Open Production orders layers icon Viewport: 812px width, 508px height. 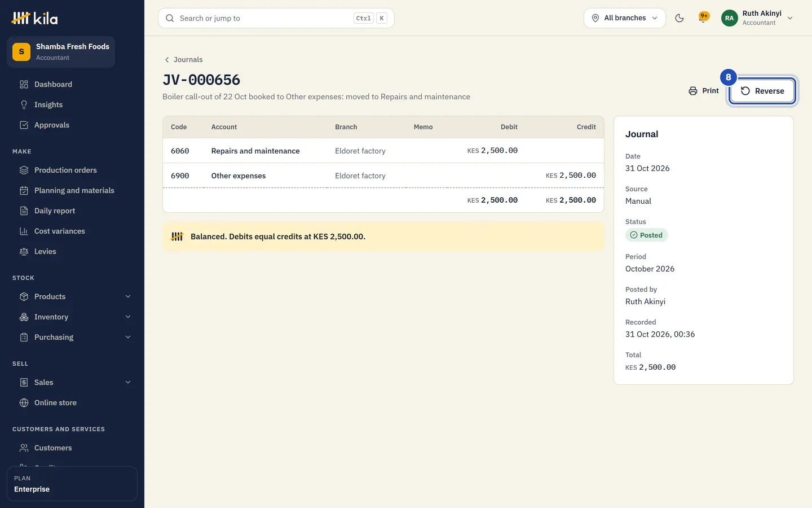(x=24, y=170)
